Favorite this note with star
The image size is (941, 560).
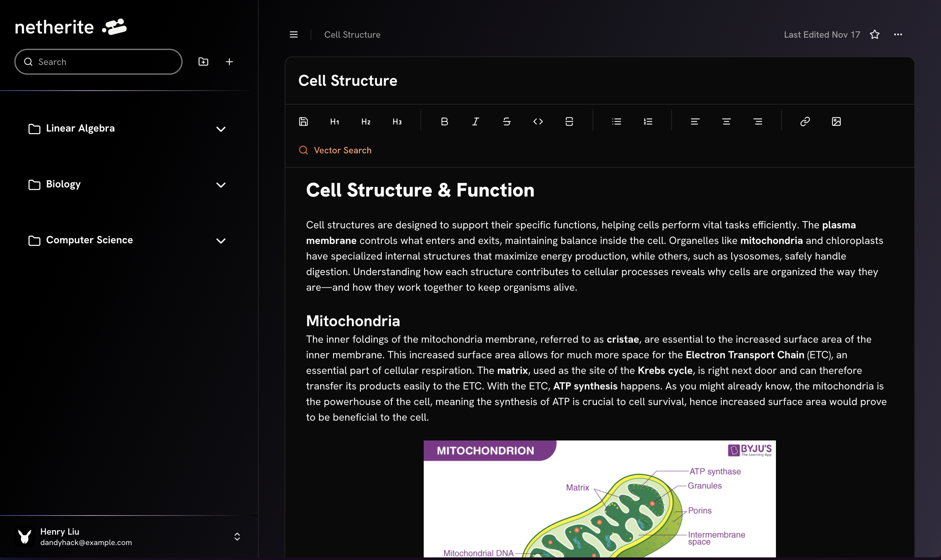(875, 35)
